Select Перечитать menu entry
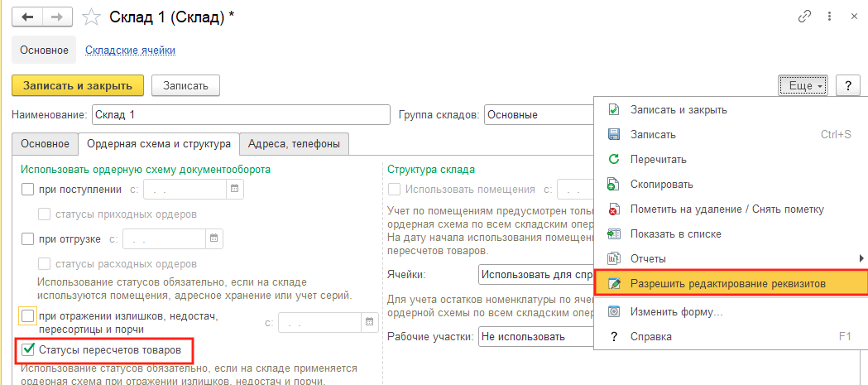868x385 pixels. click(x=731, y=160)
